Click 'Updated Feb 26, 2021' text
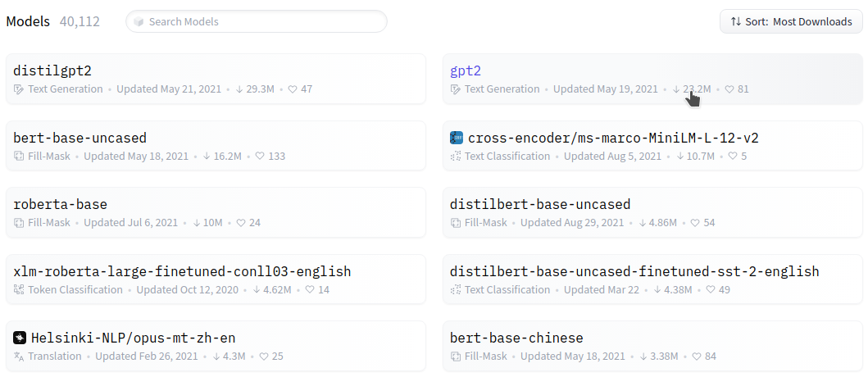The width and height of the screenshot is (868, 377). (147, 356)
